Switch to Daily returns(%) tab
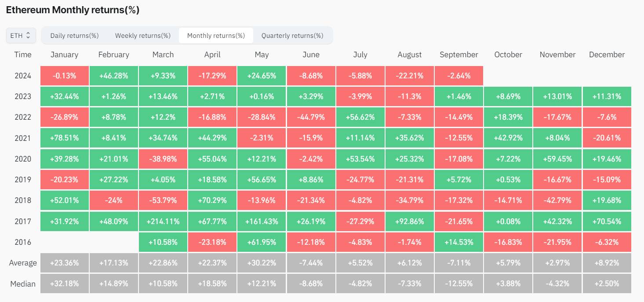The height and width of the screenshot is (302, 644). [74, 36]
